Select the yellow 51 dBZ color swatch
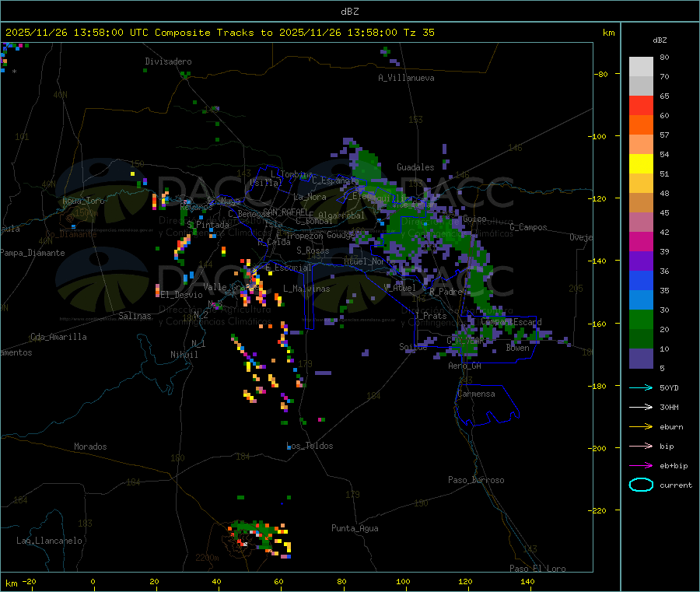Viewport: 700px width, 592px height. point(641,164)
